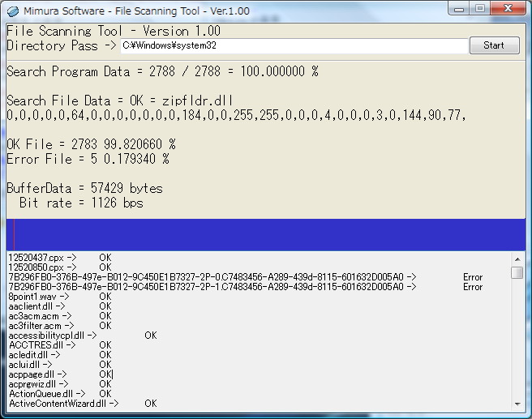This screenshot has height=419, width=532.
Task: Click the Start button
Action: point(495,45)
